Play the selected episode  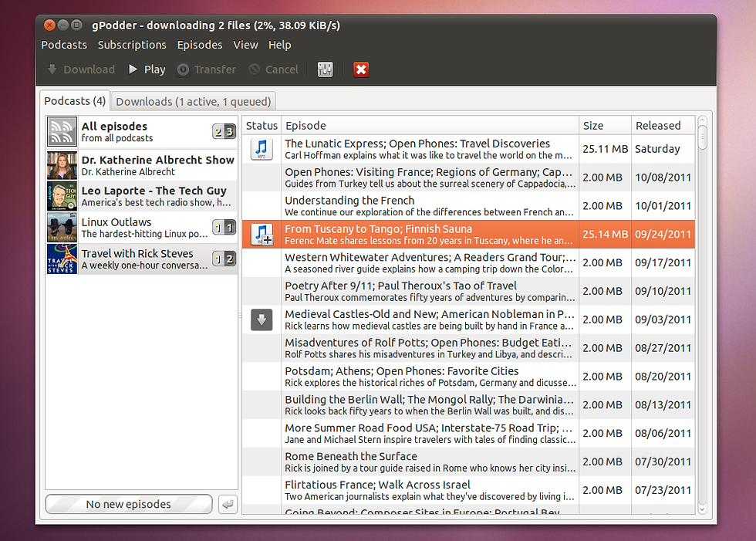147,69
